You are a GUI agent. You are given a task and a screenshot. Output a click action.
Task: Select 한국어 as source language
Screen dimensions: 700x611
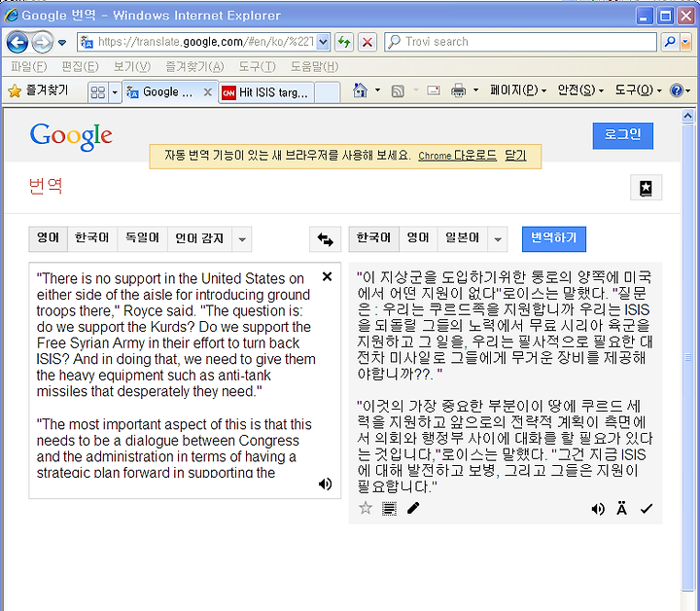92,239
